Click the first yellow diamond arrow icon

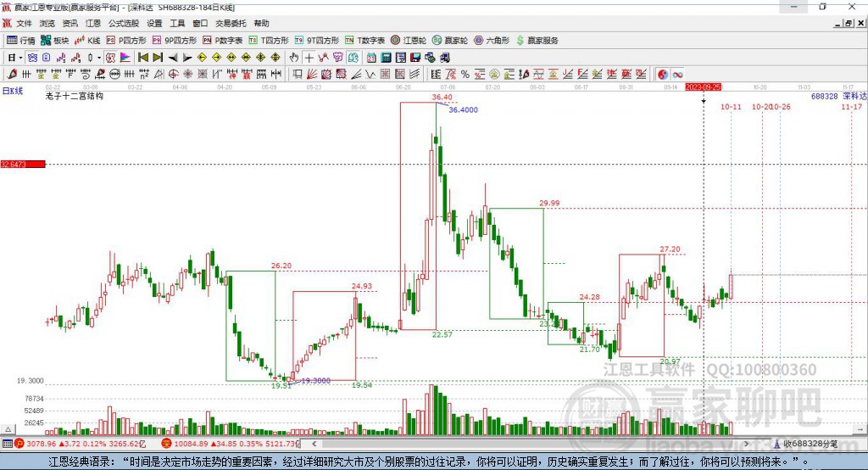202,58
